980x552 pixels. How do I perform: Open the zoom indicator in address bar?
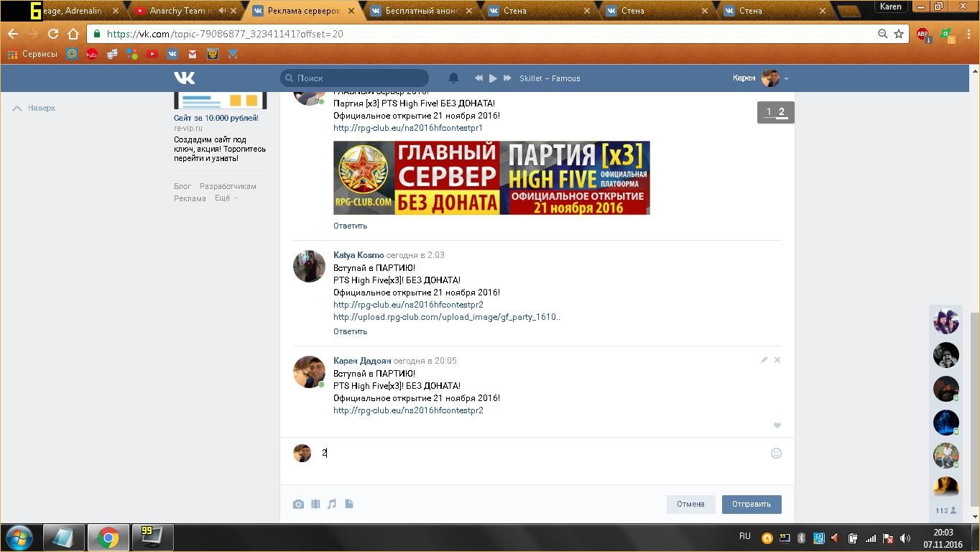click(x=882, y=34)
